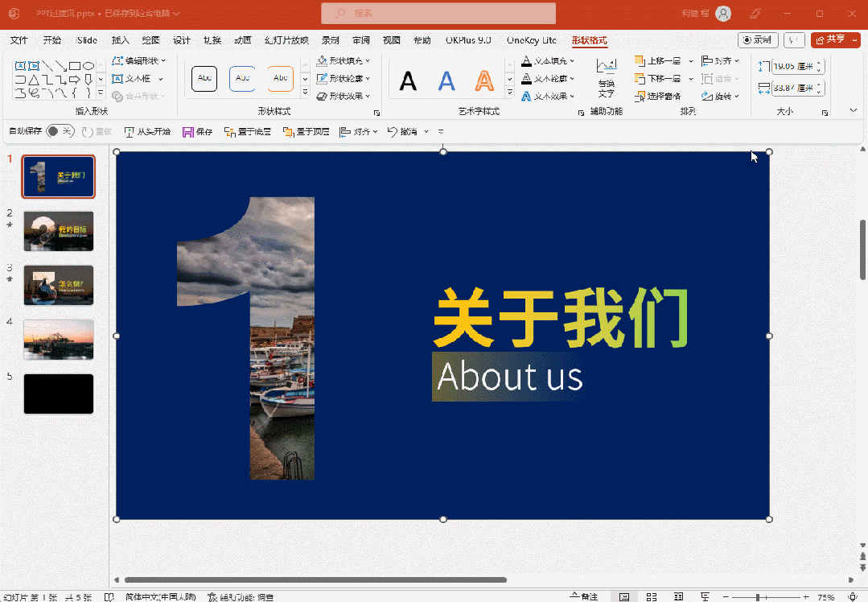Select slide 2 thumbnail
The width and height of the screenshot is (868, 602).
coord(59,231)
